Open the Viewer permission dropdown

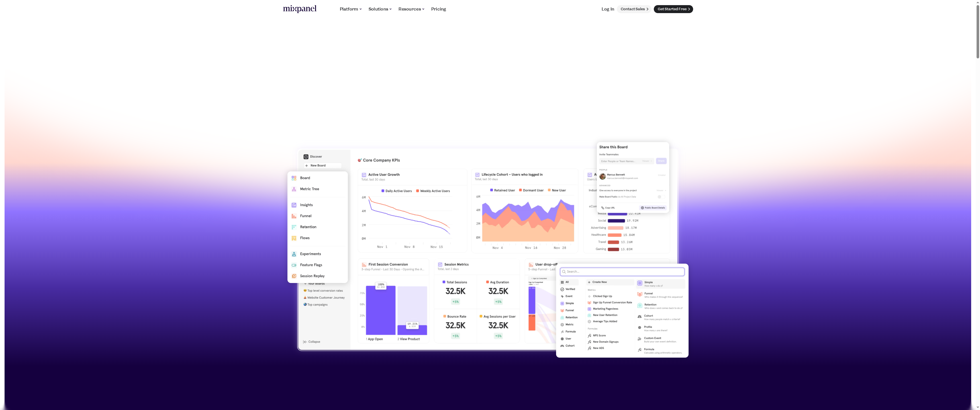[648, 161]
